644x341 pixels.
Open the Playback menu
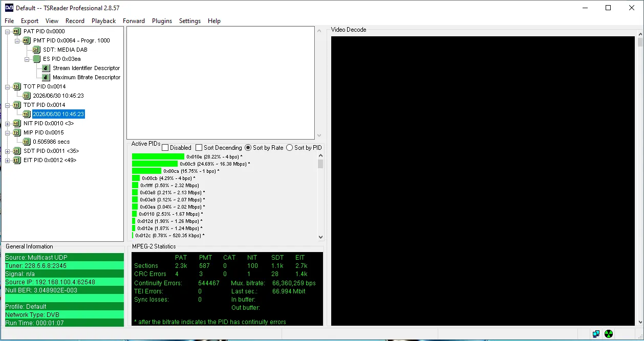click(104, 21)
